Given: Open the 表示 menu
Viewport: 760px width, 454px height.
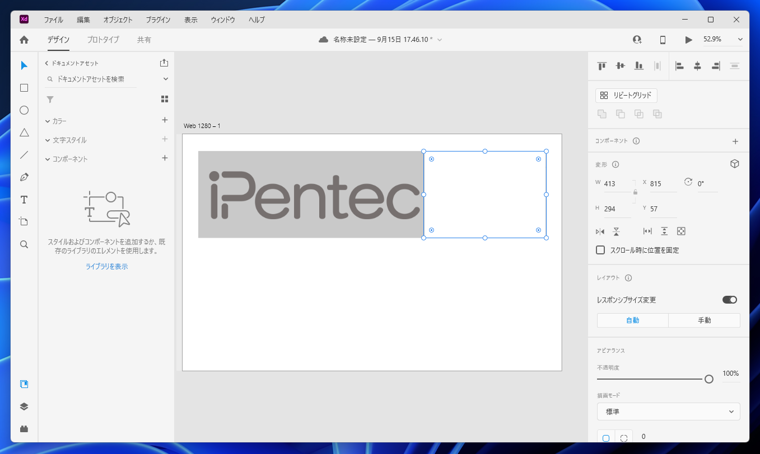Looking at the screenshot, I should point(190,20).
